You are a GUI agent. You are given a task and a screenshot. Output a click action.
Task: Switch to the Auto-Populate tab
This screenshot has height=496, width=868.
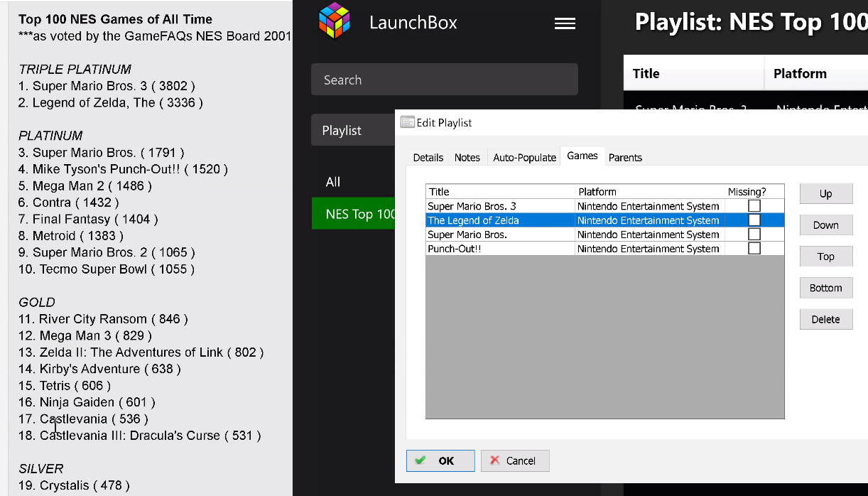point(524,158)
